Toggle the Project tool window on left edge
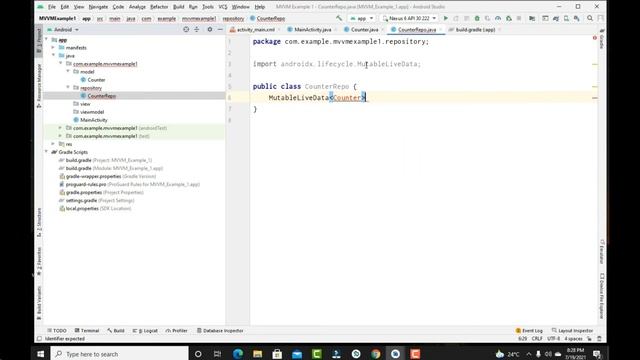Screen dimensions: 640x360 (x=39, y=41)
